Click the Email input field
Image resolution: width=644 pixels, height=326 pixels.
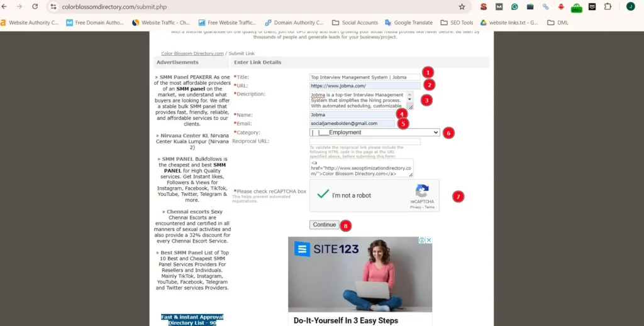tap(352, 124)
